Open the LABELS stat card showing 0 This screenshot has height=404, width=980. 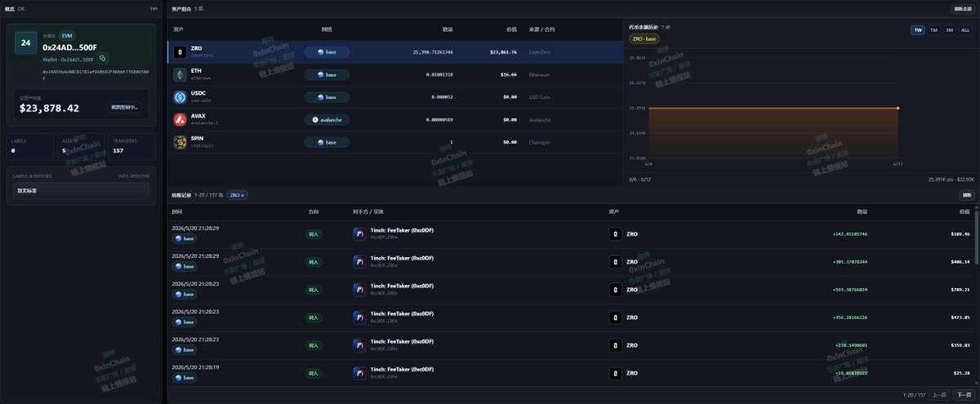pos(29,145)
